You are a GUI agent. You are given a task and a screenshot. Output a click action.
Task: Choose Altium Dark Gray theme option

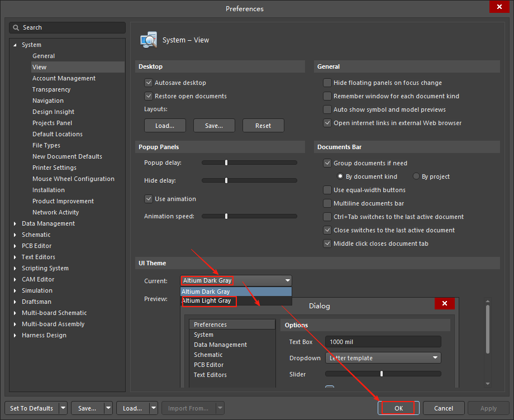(236, 292)
